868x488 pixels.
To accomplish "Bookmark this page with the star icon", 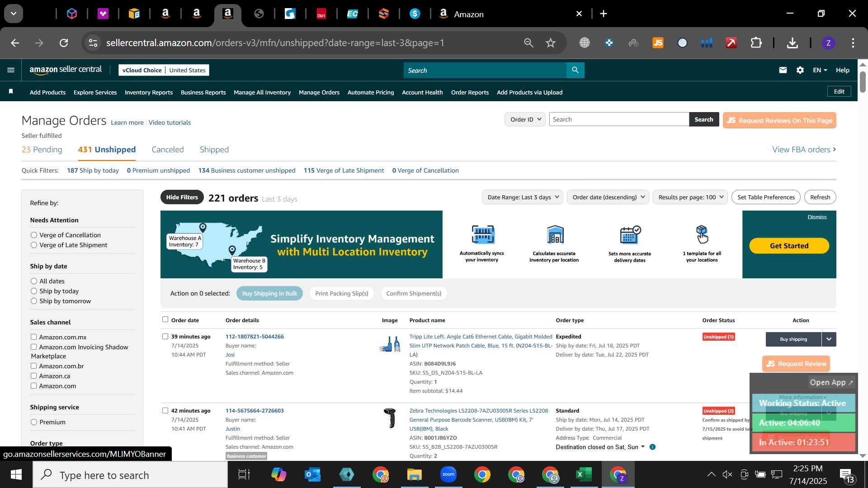I will (x=550, y=43).
